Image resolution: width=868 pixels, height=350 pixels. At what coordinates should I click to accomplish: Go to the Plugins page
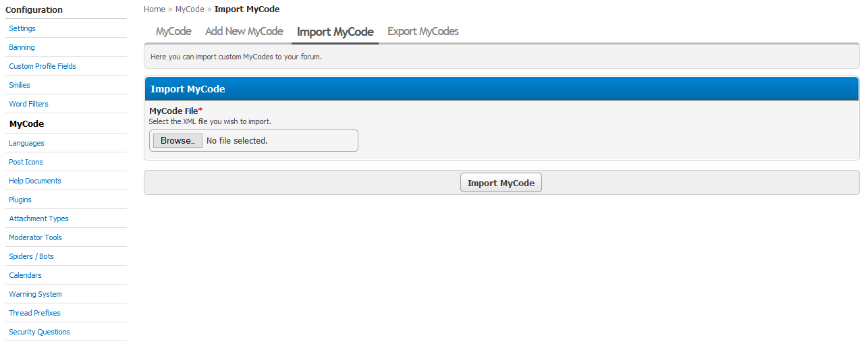coord(20,200)
